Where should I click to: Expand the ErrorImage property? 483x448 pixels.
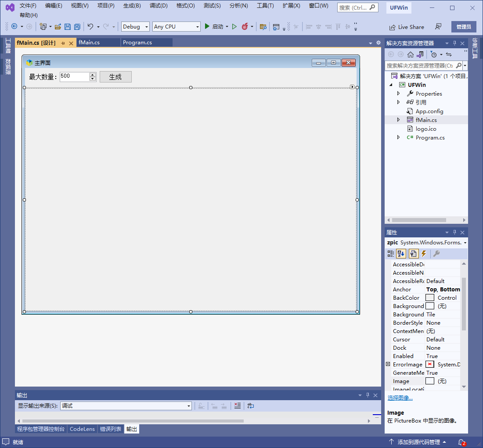pyautogui.click(x=388, y=364)
